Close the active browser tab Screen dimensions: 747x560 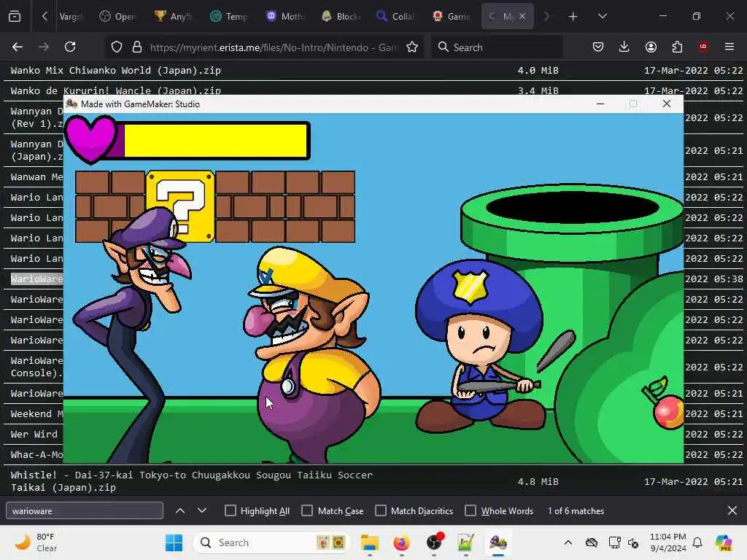(522, 16)
